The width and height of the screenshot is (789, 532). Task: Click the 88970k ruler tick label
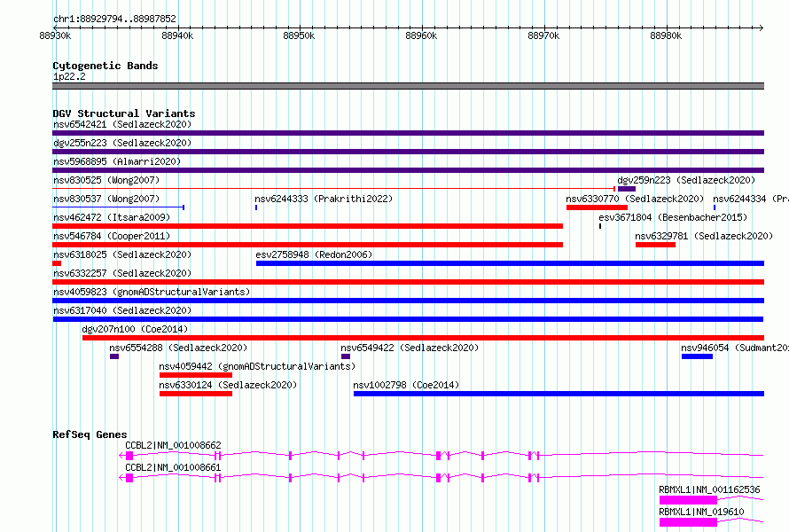[543, 35]
